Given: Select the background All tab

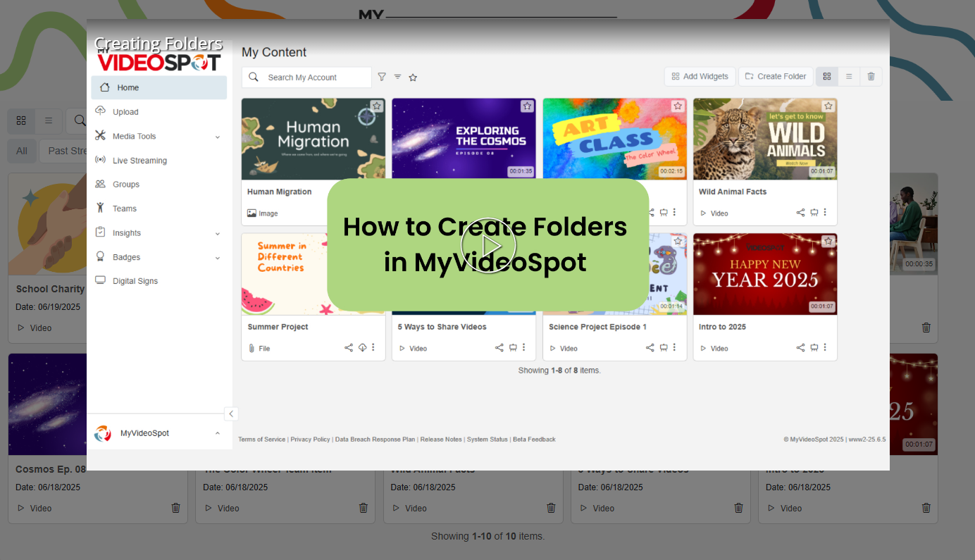Looking at the screenshot, I should (22, 151).
